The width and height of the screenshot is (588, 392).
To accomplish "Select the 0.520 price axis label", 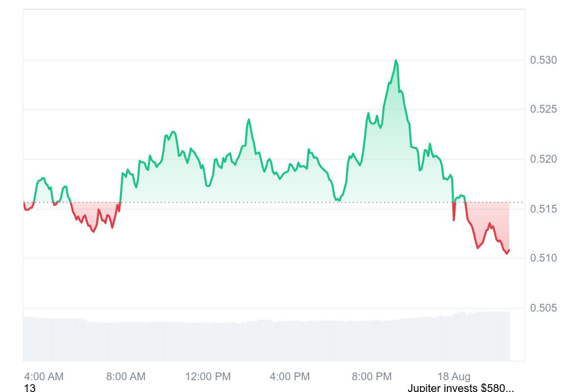I will click(x=543, y=159).
